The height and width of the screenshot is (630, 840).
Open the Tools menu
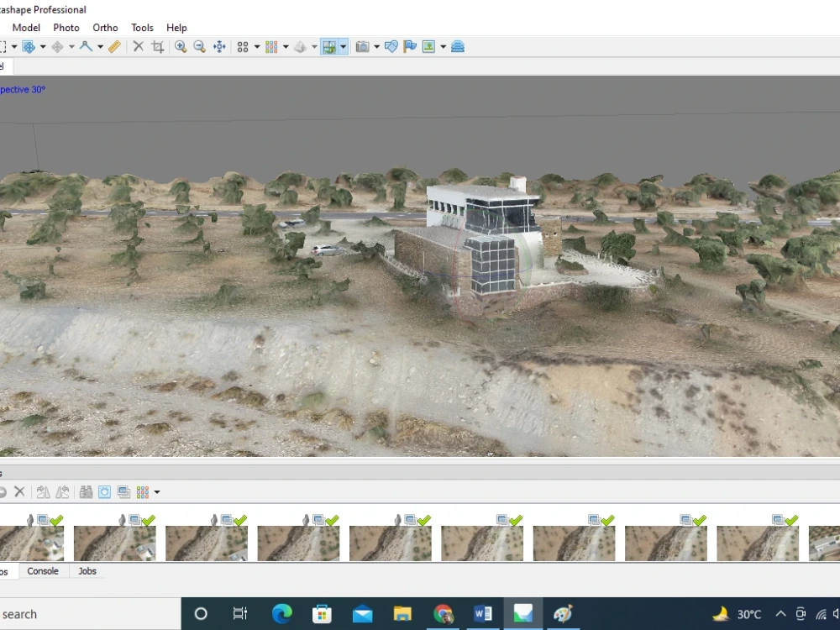[141, 27]
